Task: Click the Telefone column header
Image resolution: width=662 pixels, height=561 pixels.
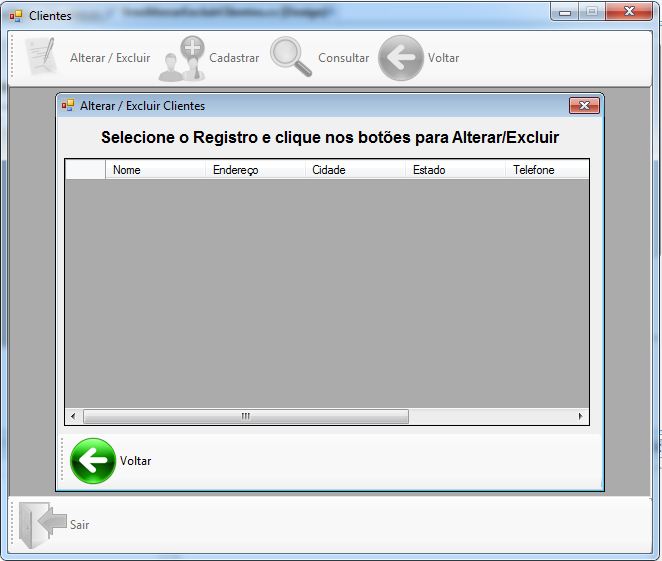Action: click(546, 170)
